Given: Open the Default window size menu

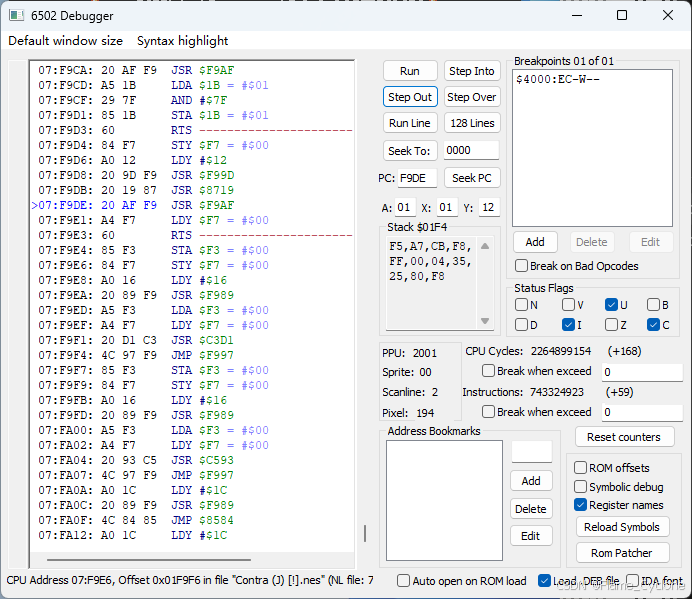Looking at the screenshot, I should coord(65,41).
